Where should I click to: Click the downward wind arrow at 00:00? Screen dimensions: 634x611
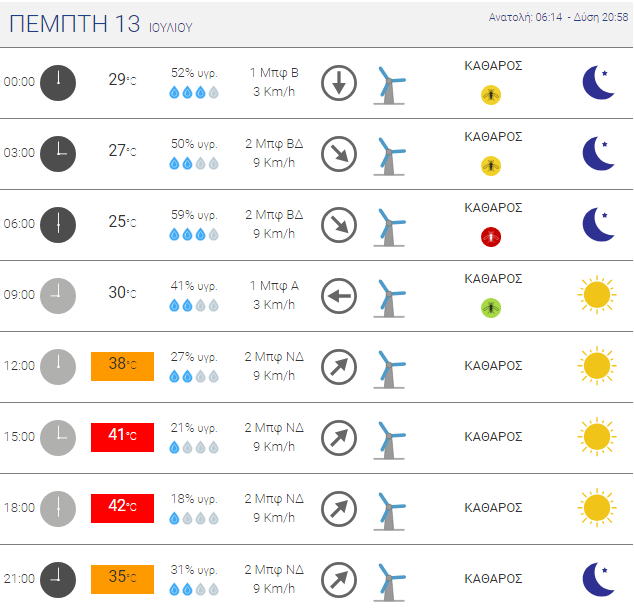(x=339, y=83)
